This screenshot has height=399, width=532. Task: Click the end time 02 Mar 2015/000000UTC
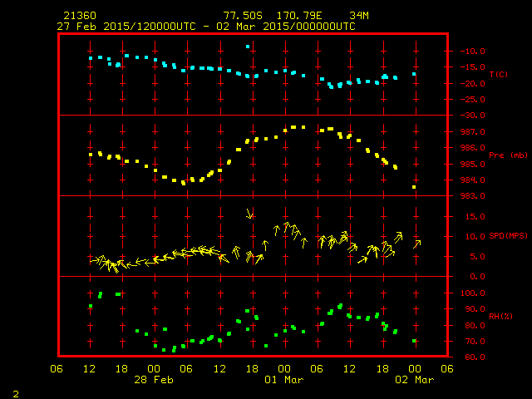pyautogui.click(x=286, y=27)
